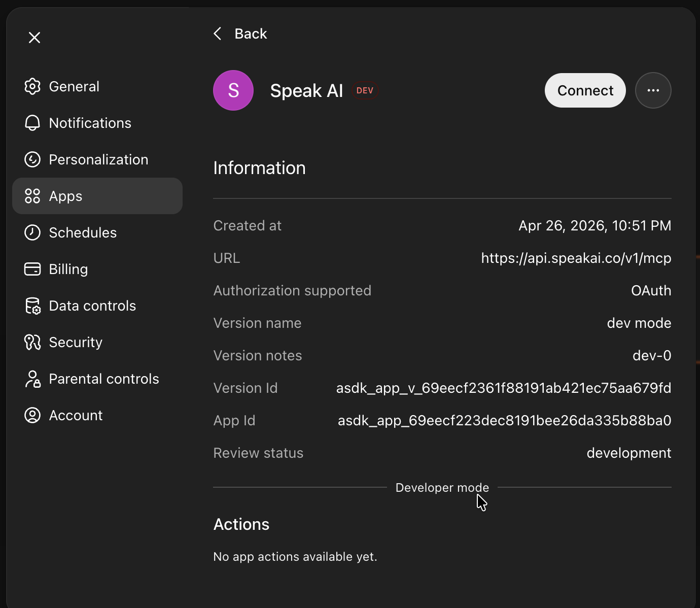This screenshot has width=700, height=608.
Task: Open the Schedules settings tab
Action: [97, 232]
